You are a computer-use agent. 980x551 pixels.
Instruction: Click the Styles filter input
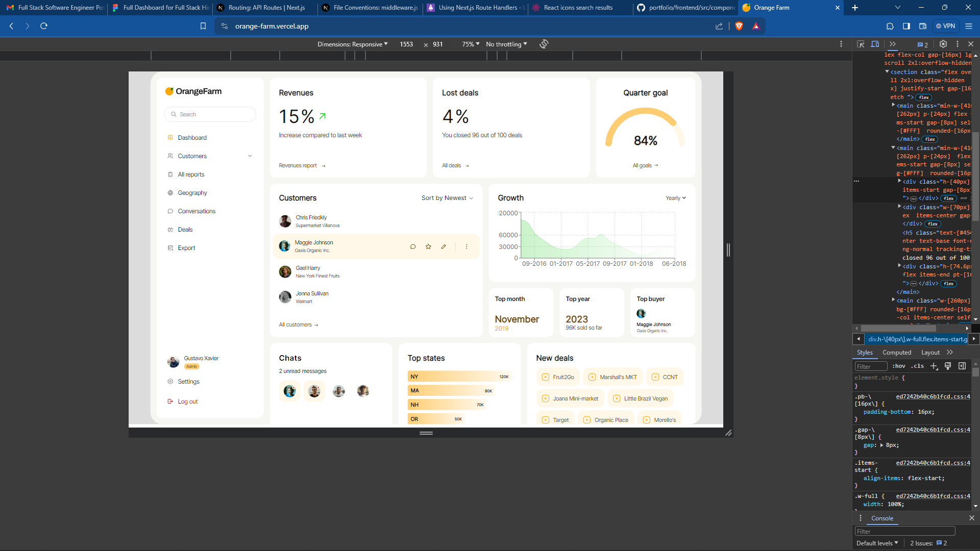[x=871, y=366]
